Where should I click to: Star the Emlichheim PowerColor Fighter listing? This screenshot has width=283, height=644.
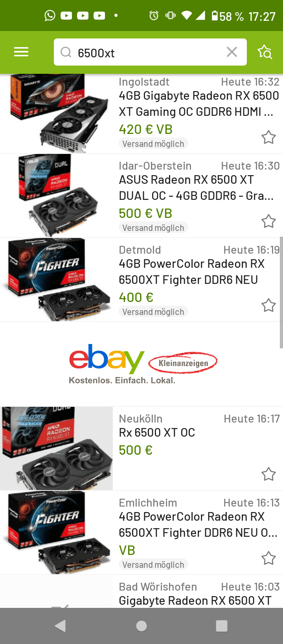point(269,558)
